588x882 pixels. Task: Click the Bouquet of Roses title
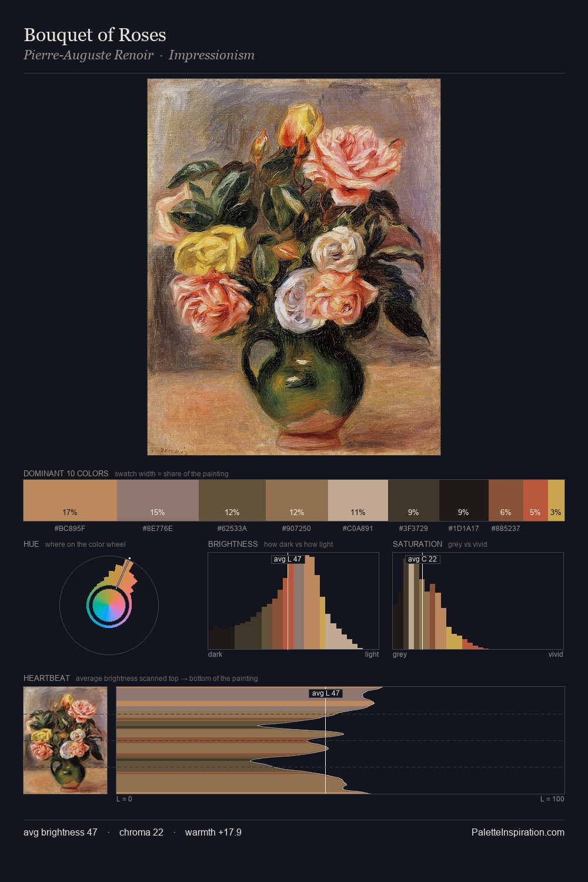[x=95, y=35]
